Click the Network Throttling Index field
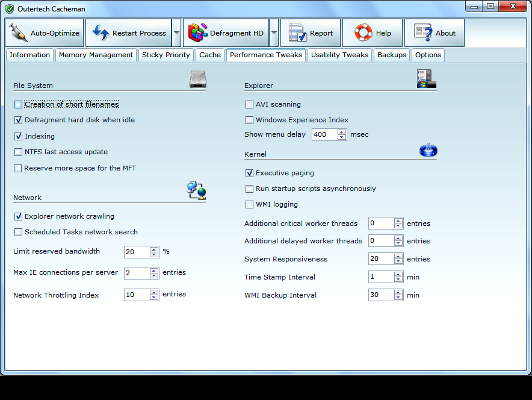The width and height of the screenshot is (532, 400). tap(137, 295)
